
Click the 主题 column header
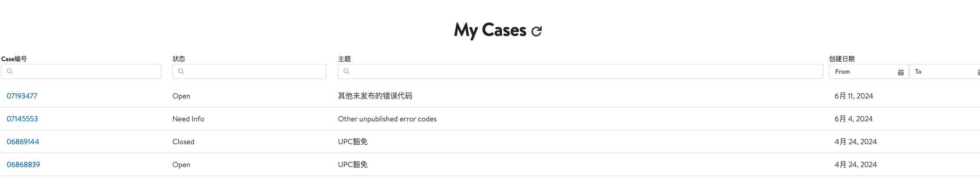coord(344,59)
